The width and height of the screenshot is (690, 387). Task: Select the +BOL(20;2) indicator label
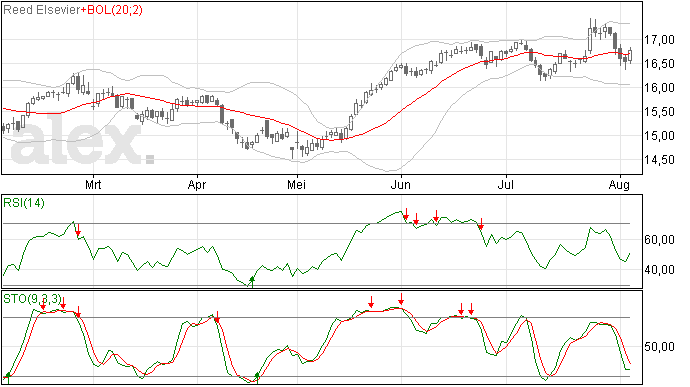(x=112, y=10)
